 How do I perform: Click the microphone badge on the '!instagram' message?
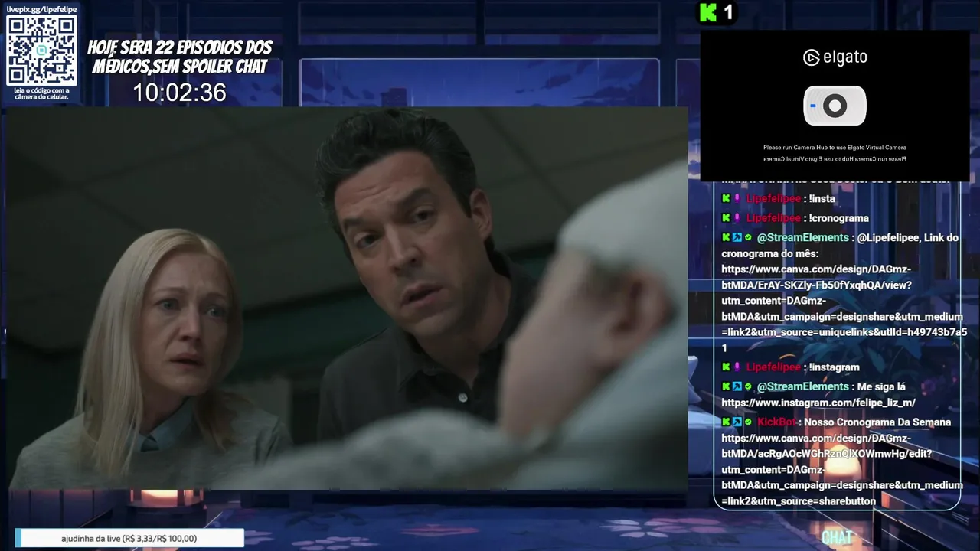pos(737,367)
